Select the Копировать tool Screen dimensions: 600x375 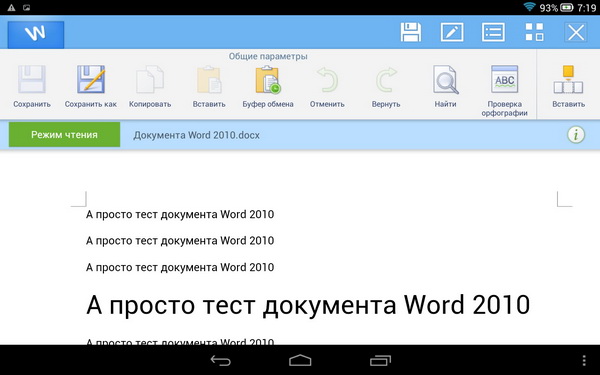click(x=150, y=86)
